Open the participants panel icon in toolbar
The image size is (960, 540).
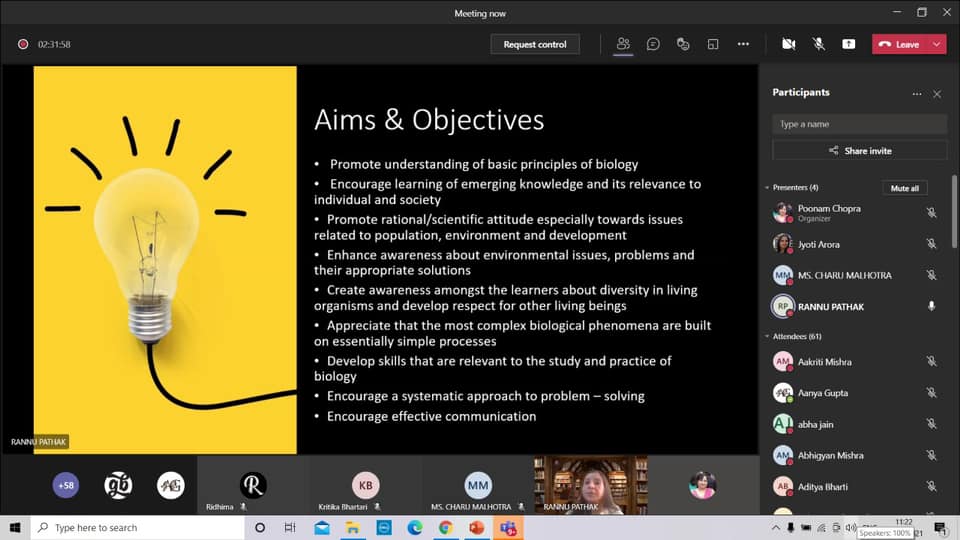623,44
